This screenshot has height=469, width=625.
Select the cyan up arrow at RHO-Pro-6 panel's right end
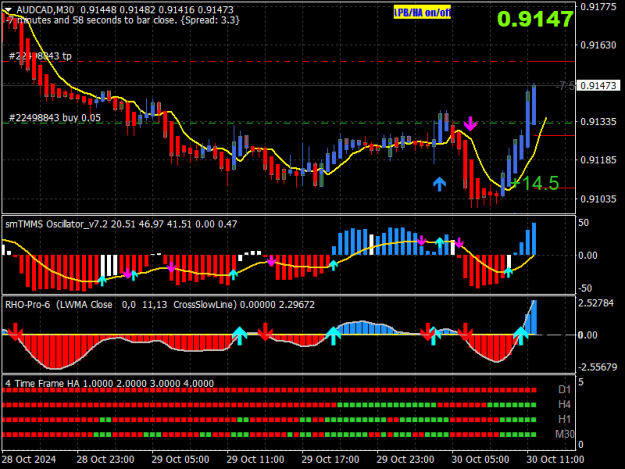520,336
